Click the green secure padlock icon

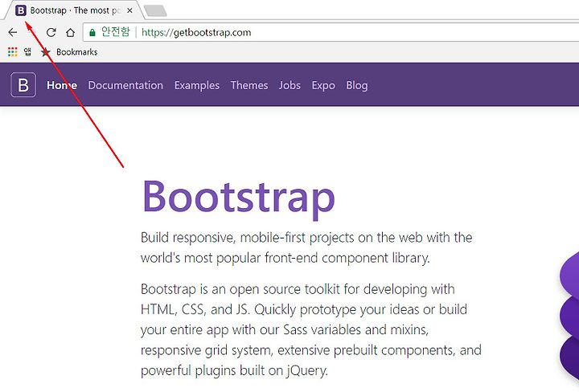(x=92, y=32)
